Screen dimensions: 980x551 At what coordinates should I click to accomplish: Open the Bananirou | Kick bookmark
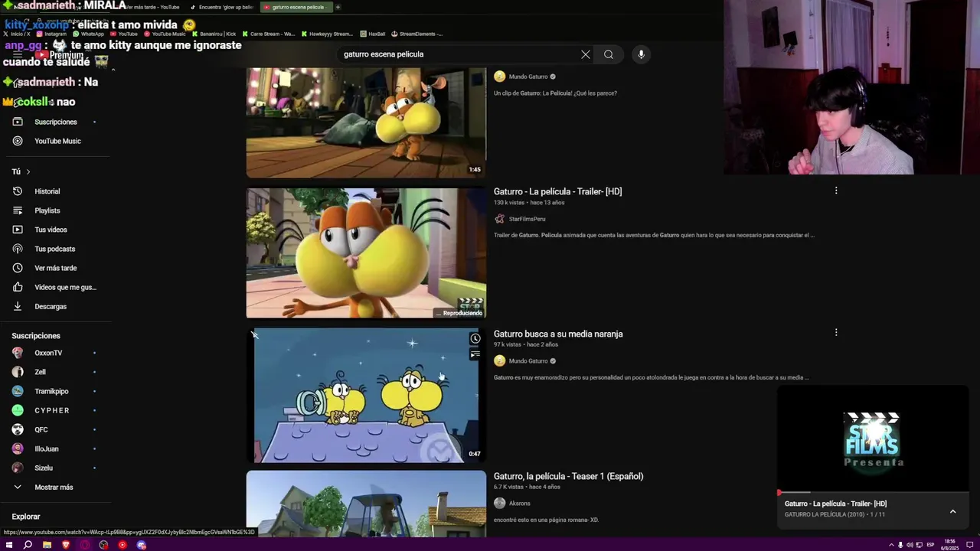pos(214,34)
